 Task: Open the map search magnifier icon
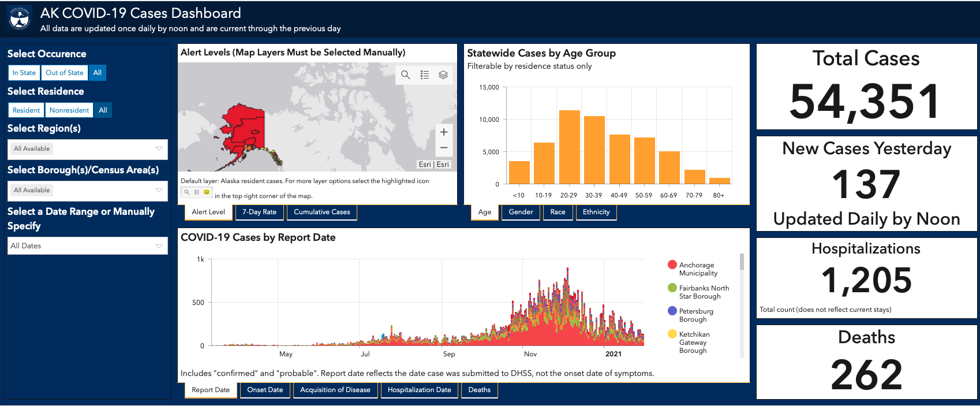point(406,75)
